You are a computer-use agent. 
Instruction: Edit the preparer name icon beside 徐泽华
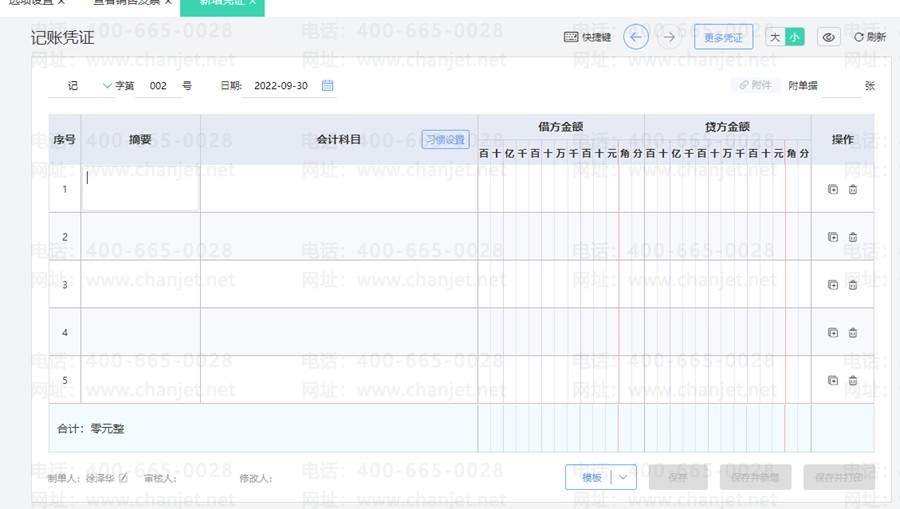(x=123, y=477)
